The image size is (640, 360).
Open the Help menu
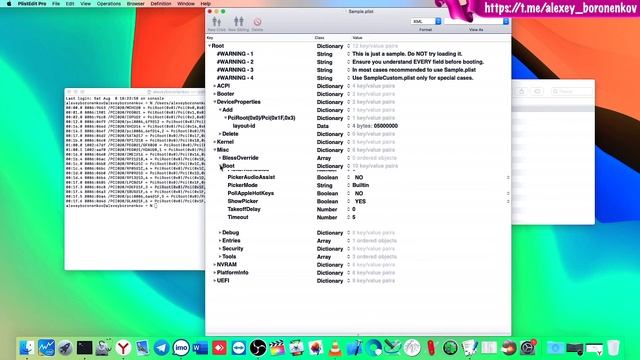coord(206,4)
